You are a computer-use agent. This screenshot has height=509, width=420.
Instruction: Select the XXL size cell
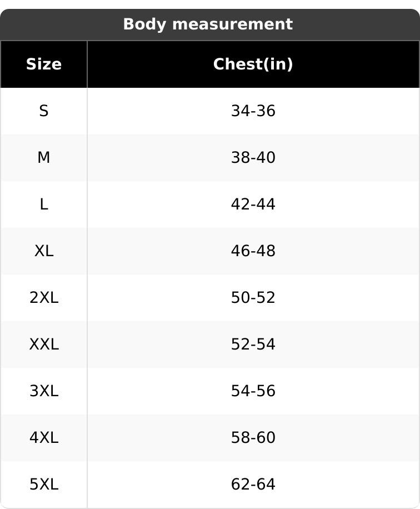[x=44, y=345]
